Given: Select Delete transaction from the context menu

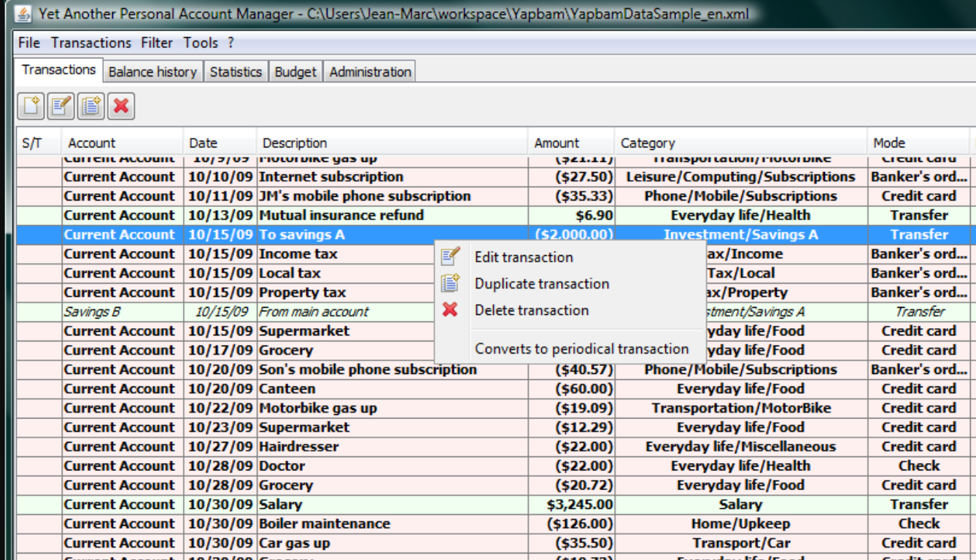Looking at the screenshot, I should point(531,310).
